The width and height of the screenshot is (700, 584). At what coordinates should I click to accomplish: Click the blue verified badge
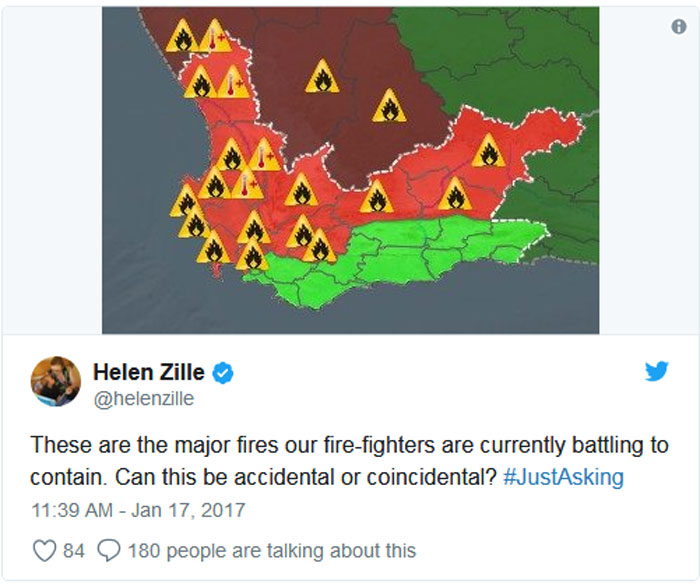coord(222,373)
